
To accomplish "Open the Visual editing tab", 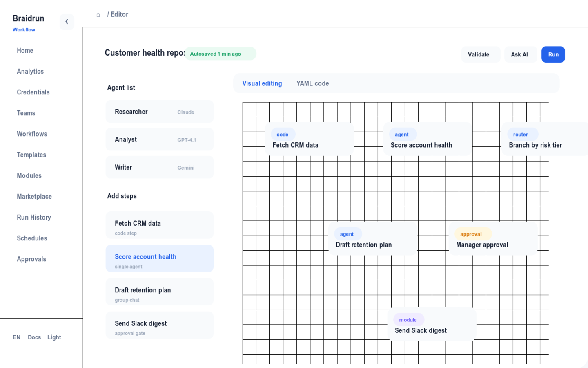I will (262, 83).
